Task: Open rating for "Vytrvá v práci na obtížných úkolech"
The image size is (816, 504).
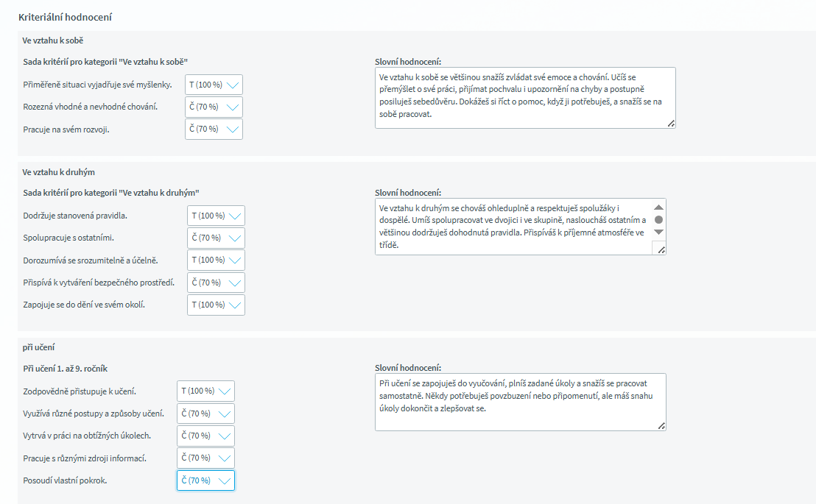Action: tap(206, 436)
